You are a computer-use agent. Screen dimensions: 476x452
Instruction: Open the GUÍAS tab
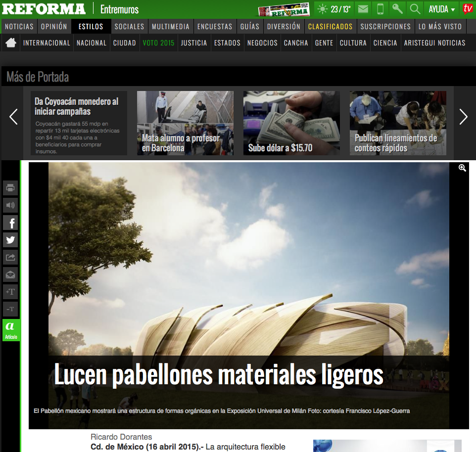tap(250, 26)
